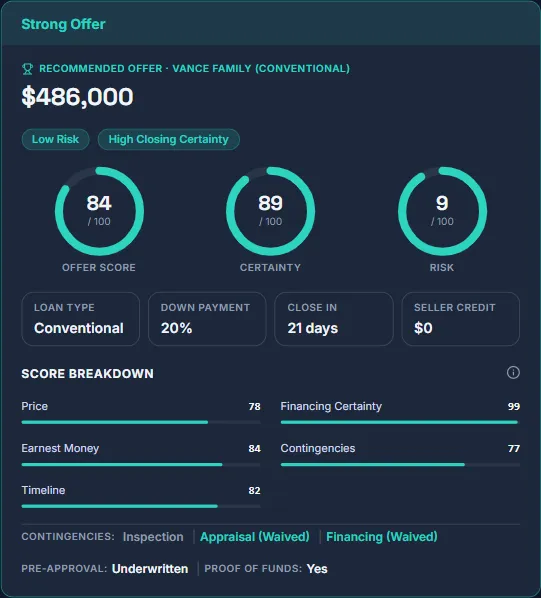Image resolution: width=541 pixels, height=598 pixels.
Task: Click the Timeline score progress bar
Action: [x=141, y=506]
